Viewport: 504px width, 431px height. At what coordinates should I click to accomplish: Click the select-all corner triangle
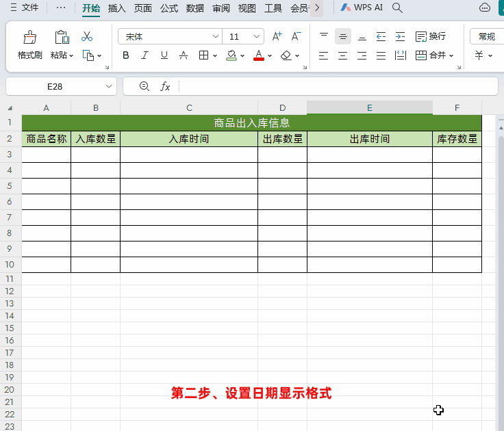pyautogui.click(x=10, y=108)
